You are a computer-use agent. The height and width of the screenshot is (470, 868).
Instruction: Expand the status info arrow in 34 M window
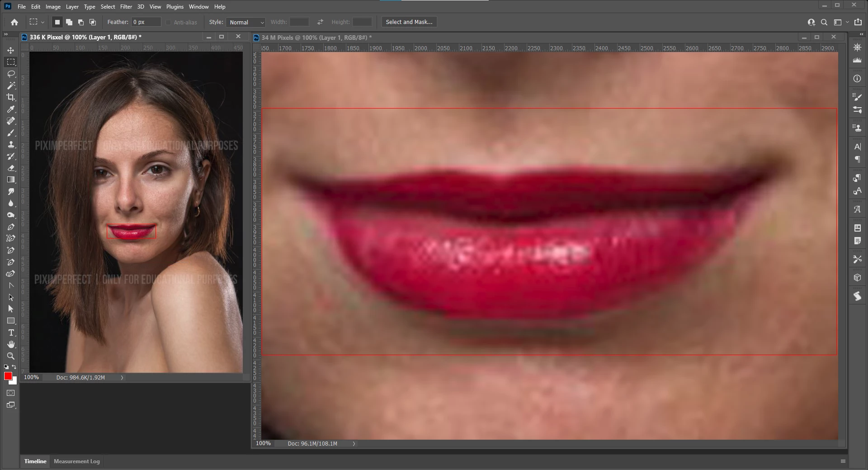pyautogui.click(x=354, y=444)
